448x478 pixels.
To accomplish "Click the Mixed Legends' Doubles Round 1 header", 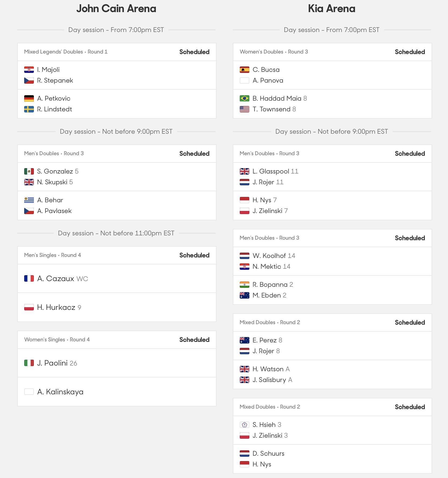I will pyautogui.click(x=66, y=52).
